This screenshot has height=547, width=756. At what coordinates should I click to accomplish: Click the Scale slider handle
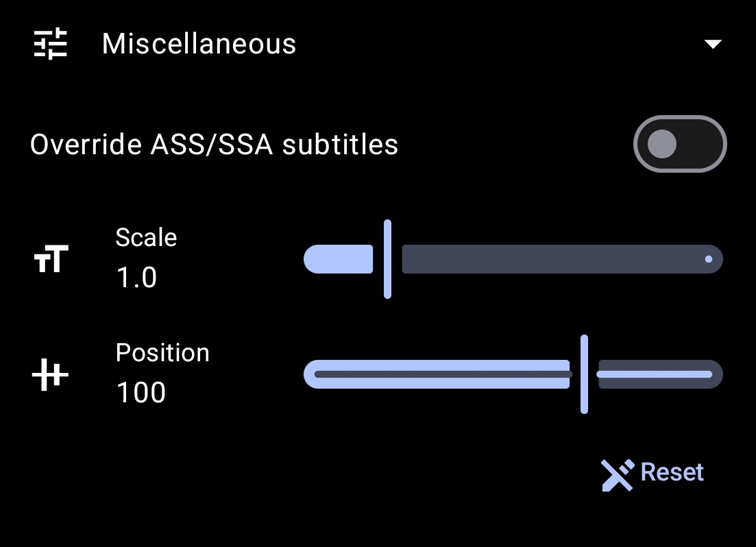[x=388, y=259]
